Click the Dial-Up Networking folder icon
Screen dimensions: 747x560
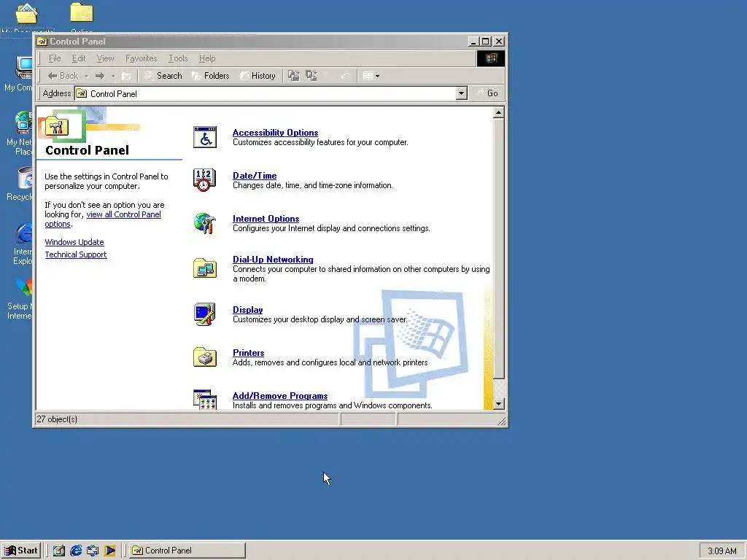205,268
